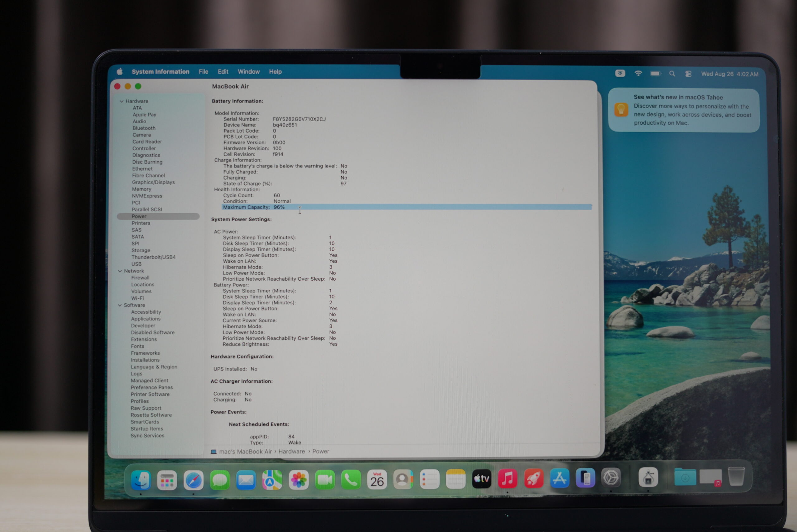The width and height of the screenshot is (797, 532).
Task: Open System Settings gear in Dock
Action: tap(611, 478)
